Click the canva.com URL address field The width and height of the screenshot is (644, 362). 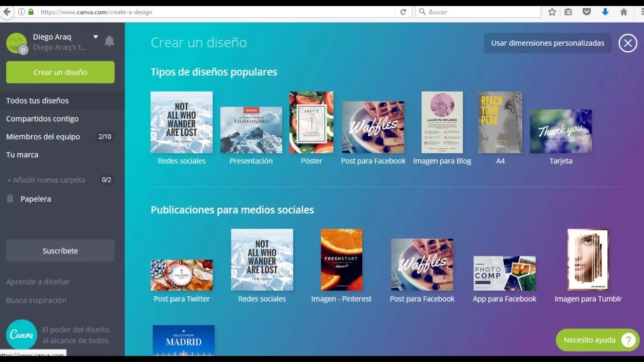pyautogui.click(x=217, y=12)
